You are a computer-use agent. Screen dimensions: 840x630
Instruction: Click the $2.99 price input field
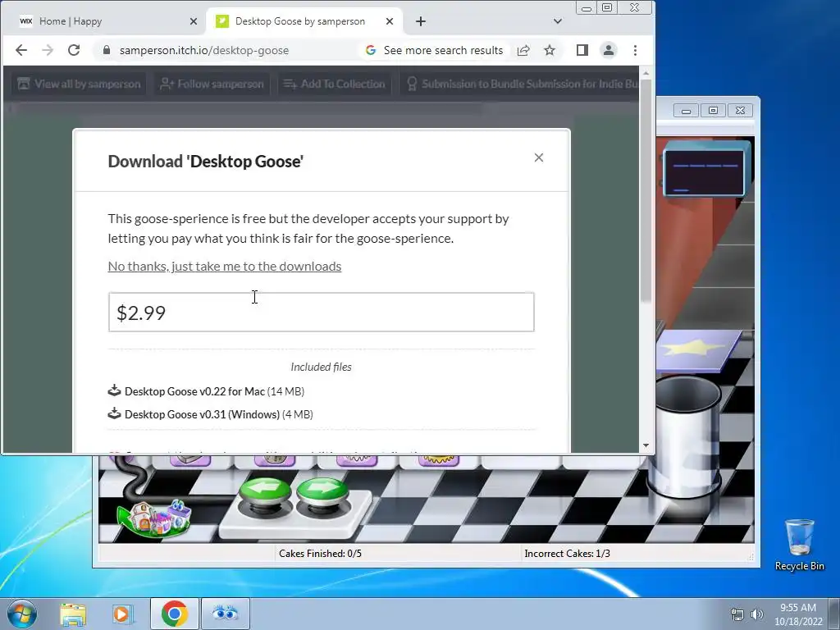(322, 313)
